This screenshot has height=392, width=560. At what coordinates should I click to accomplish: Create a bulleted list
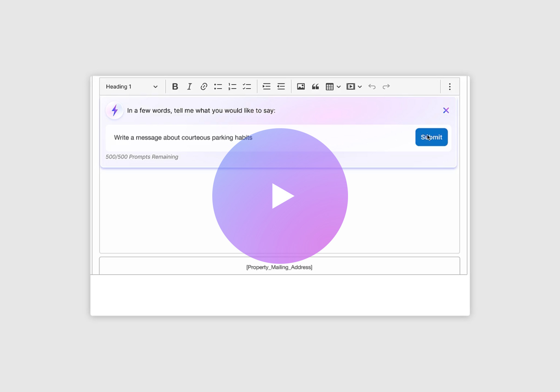pos(218,87)
